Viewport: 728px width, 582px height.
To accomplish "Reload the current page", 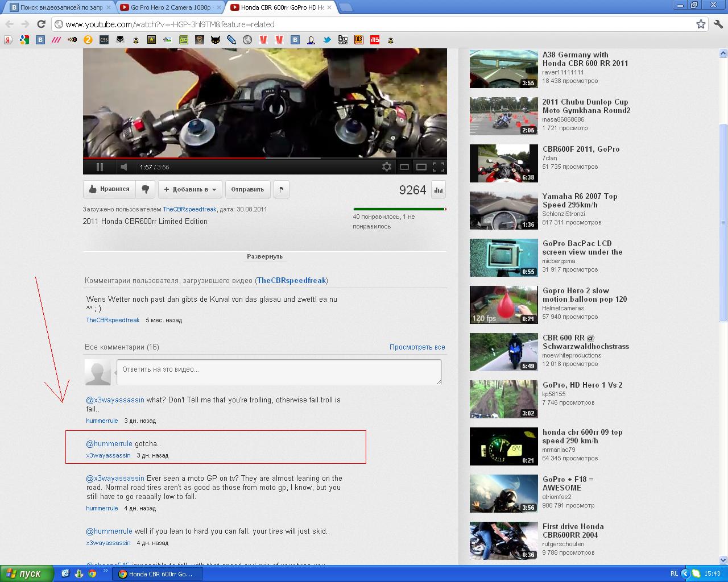I will 41,24.
